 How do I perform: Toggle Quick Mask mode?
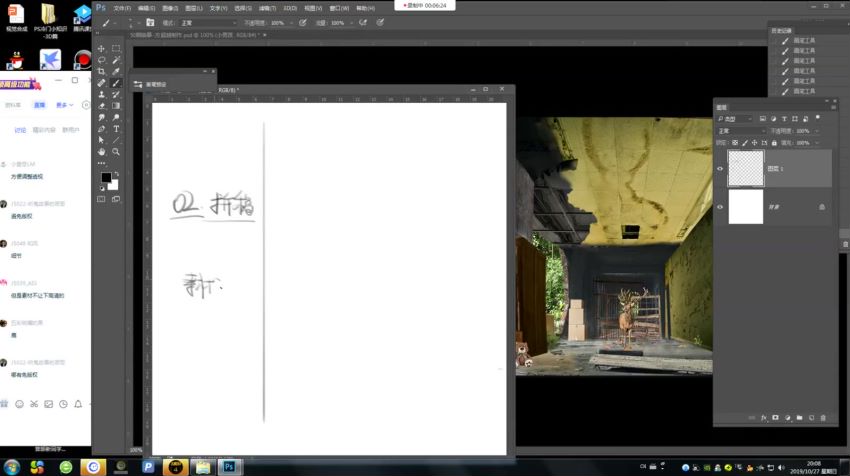pos(101,200)
